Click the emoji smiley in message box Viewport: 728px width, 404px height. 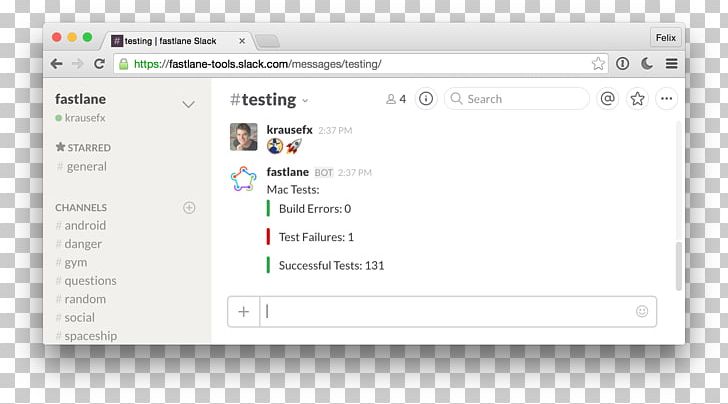click(x=642, y=311)
